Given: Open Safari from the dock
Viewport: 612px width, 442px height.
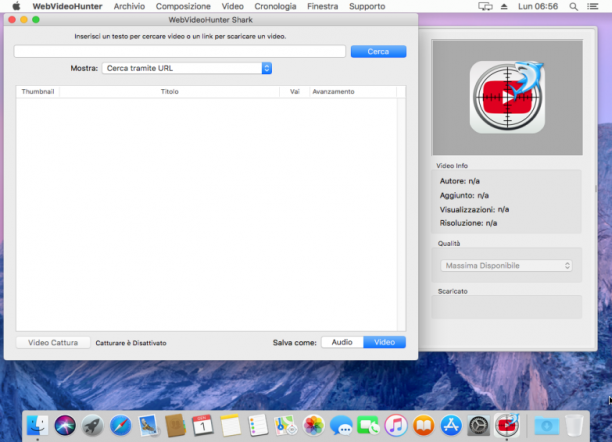Looking at the screenshot, I should pyautogui.click(x=120, y=425).
